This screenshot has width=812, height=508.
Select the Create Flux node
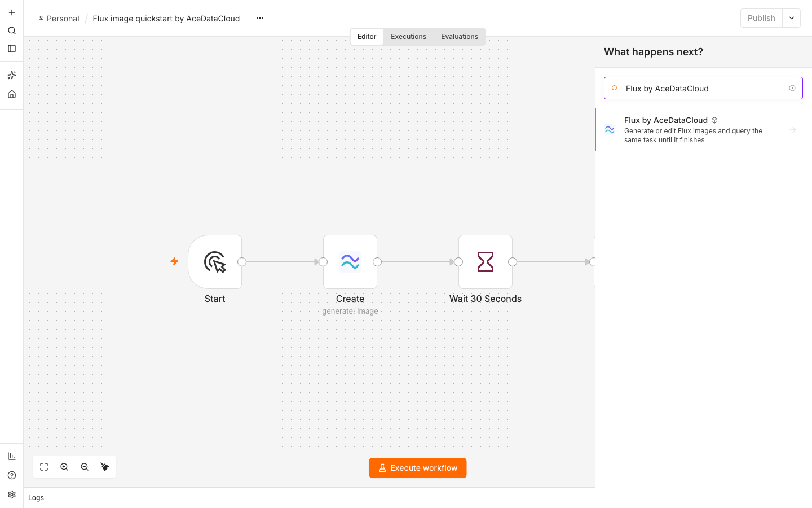[350, 262]
